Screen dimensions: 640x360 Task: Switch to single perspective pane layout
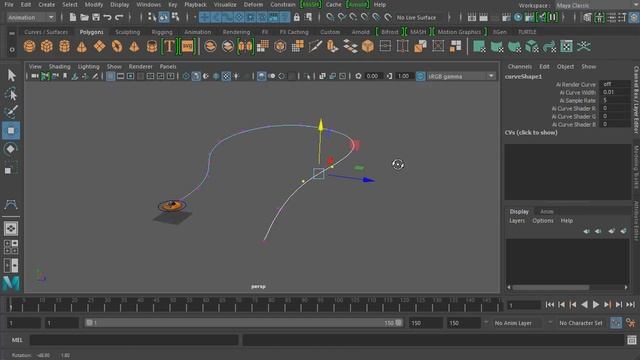tap(11, 229)
